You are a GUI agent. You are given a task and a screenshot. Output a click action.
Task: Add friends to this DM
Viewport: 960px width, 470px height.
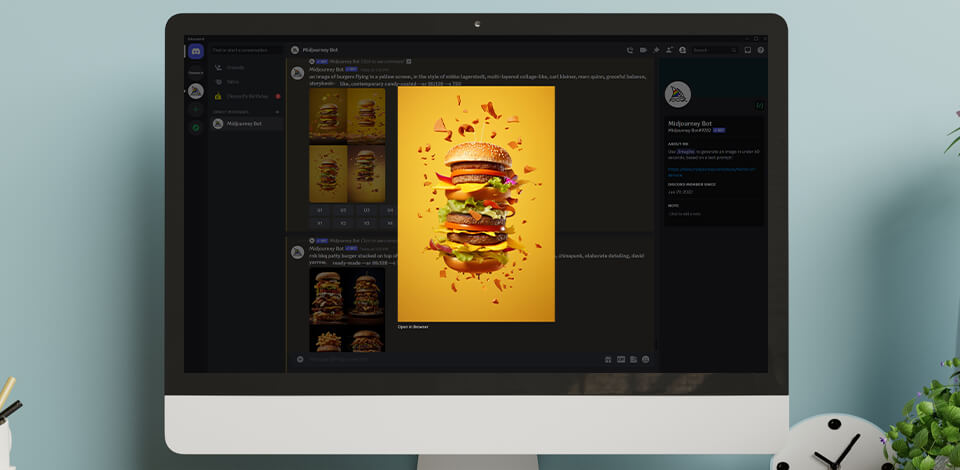669,50
